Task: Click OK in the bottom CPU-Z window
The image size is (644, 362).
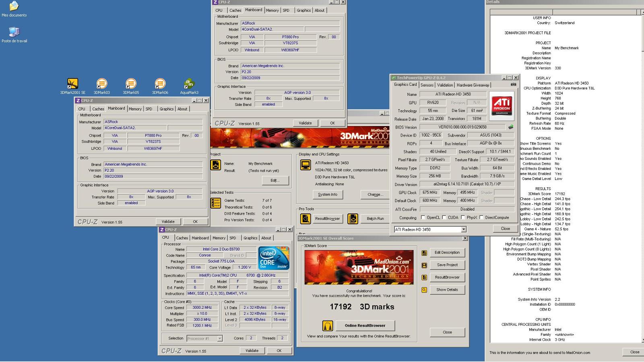Action: click(279, 351)
